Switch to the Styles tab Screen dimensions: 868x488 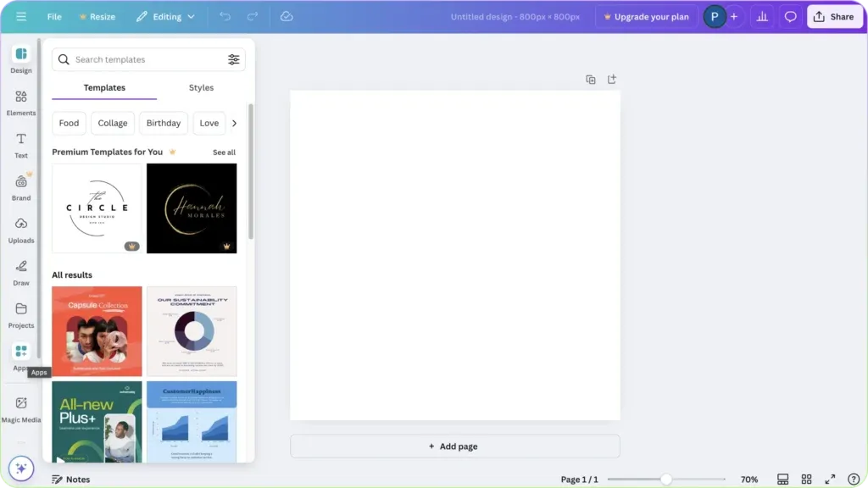(201, 87)
